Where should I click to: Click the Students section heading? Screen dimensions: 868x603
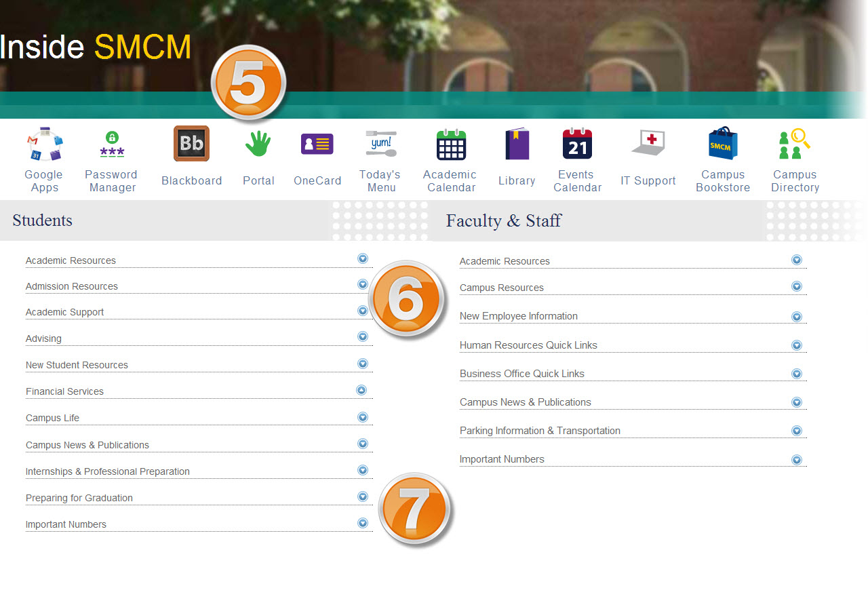[42, 220]
